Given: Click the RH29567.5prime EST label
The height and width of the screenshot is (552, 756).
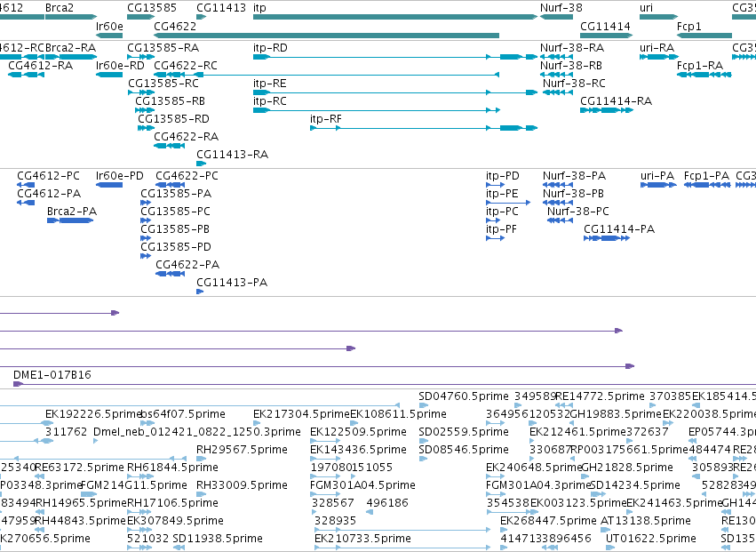Looking at the screenshot, I should pyautogui.click(x=242, y=450).
